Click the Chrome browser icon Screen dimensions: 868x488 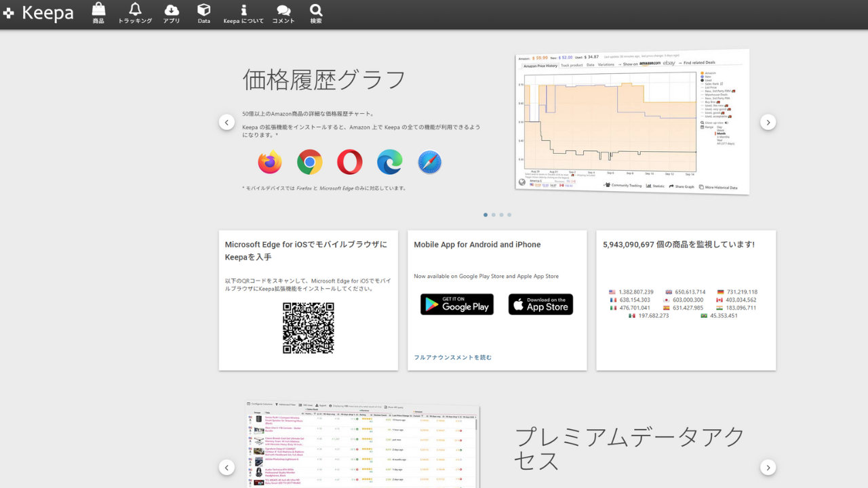(x=309, y=163)
